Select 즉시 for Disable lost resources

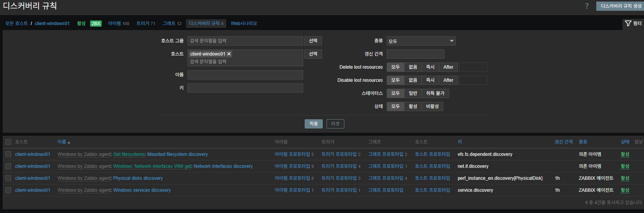[x=430, y=80]
